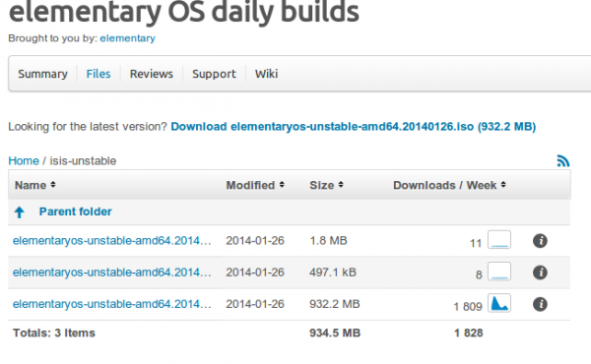
Task: Open the RSS feed icon
Action: (x=563, y=160)
